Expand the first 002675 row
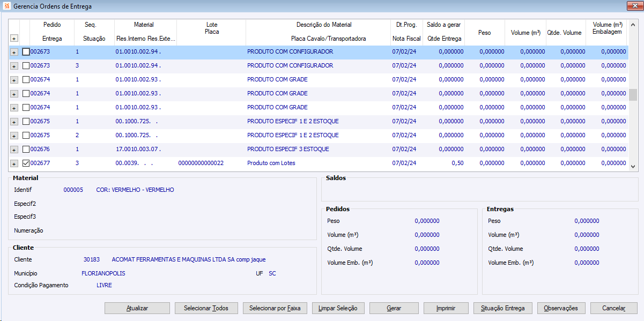 14,122
